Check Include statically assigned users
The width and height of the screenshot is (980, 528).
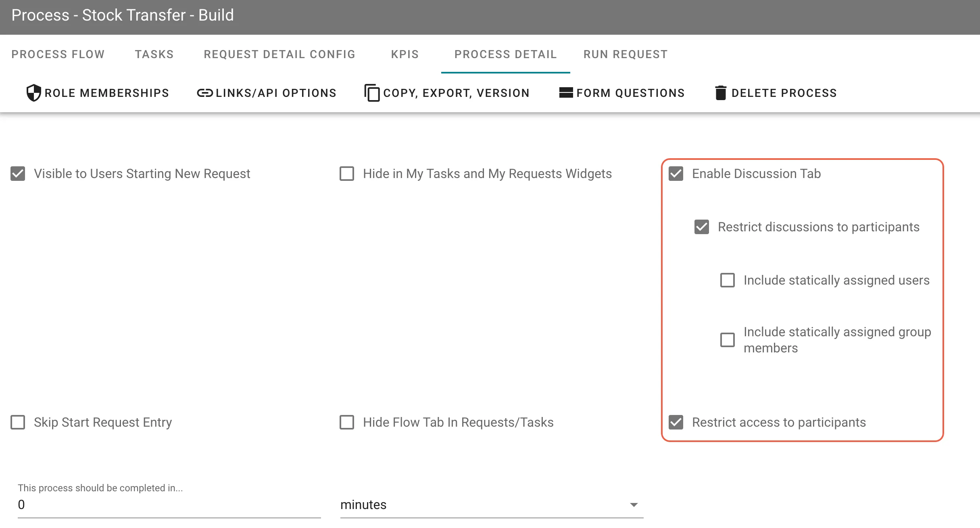pos(728,280)
